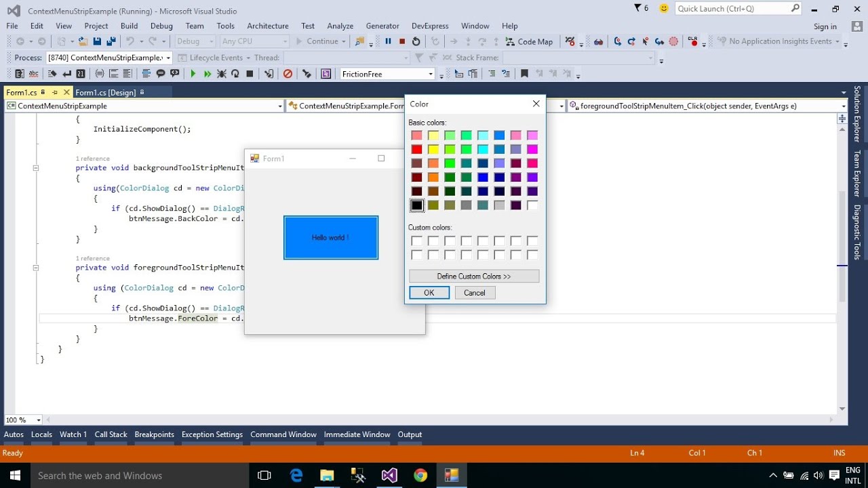This screenshot has width=868, height=488.
Task: Stop debugging with the red square icon
Action: tap(402, 41)
